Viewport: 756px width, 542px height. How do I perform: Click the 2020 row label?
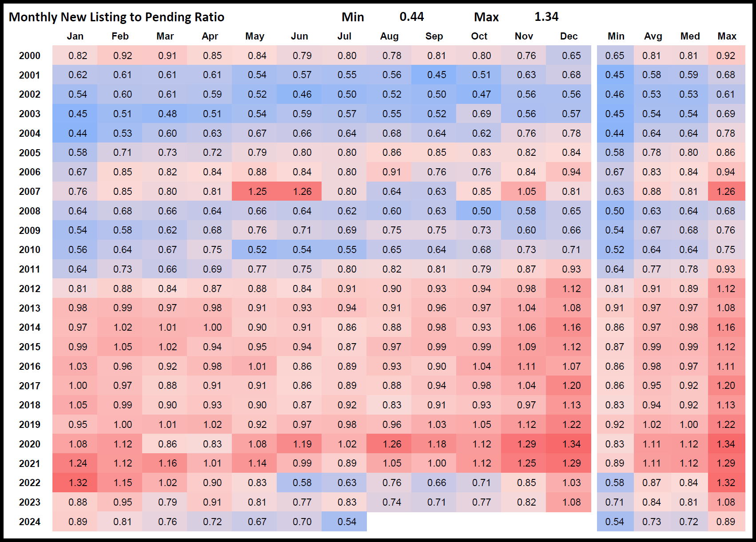pyautogui.click(x=29, y=444)
